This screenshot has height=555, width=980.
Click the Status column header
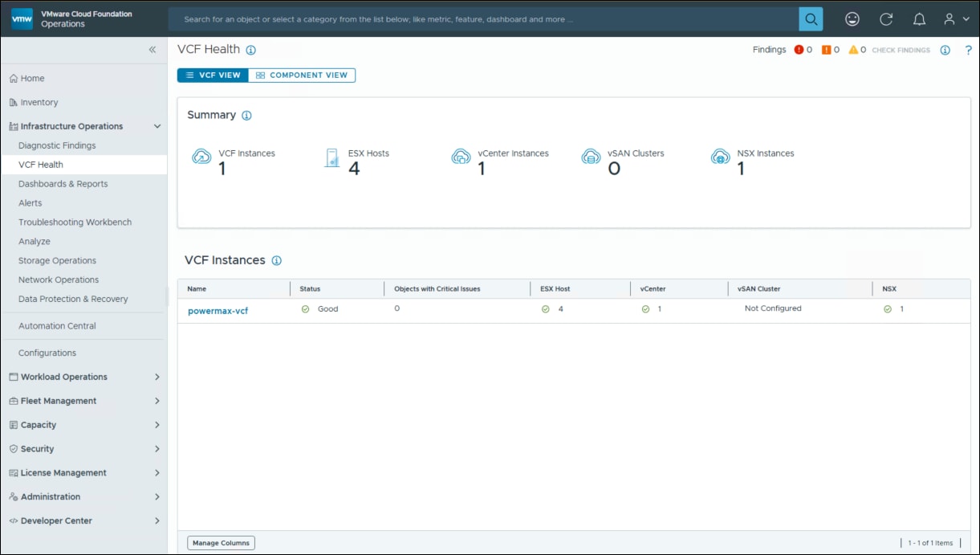point(337,289)
